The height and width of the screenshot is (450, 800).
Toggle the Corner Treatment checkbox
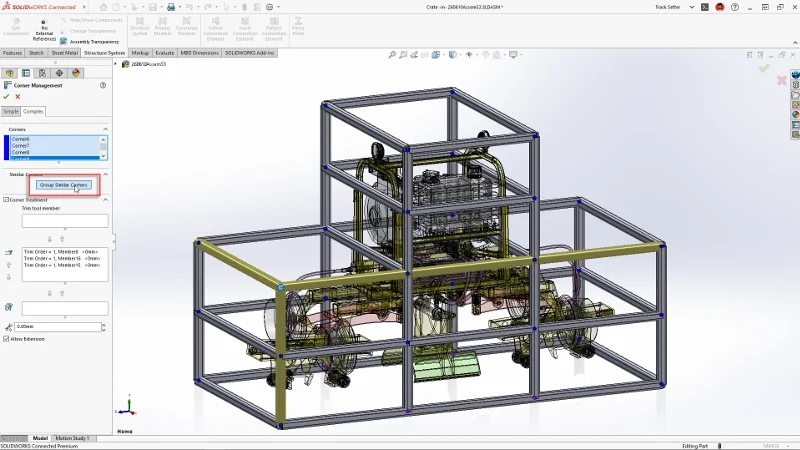6,200
